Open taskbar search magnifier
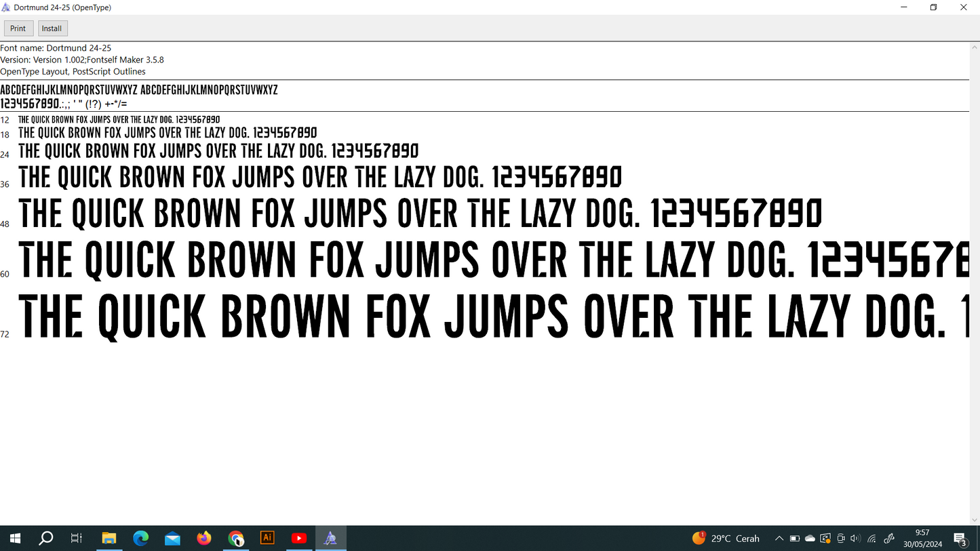Screen dimensions: 980x551 pyautogui.click(x=46, y=538)
